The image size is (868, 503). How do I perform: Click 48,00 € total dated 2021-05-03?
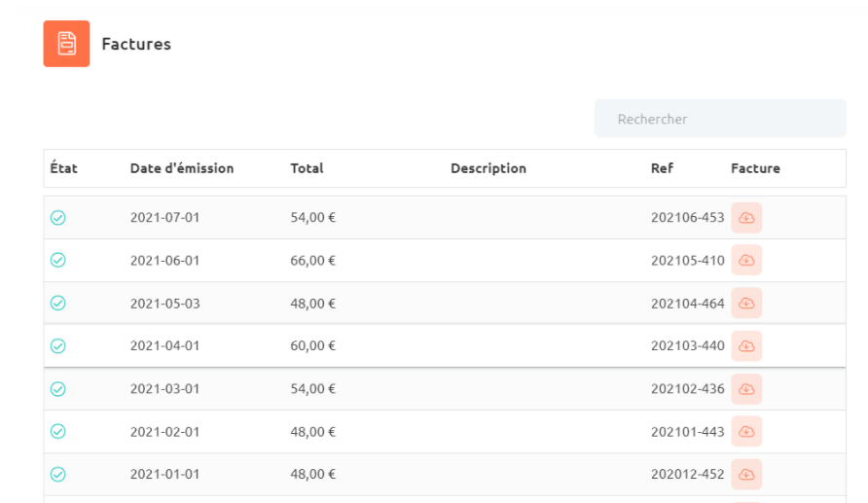click(x=312, y=304)
